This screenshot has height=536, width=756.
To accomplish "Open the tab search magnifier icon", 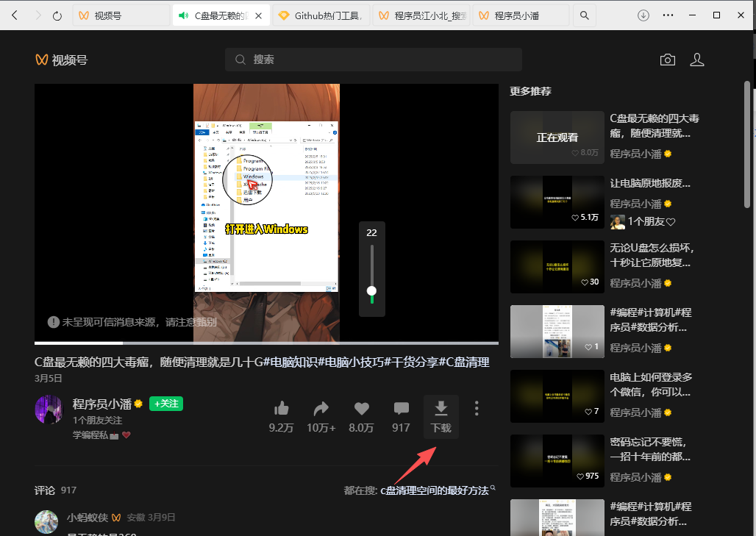I will coord(584,15).
